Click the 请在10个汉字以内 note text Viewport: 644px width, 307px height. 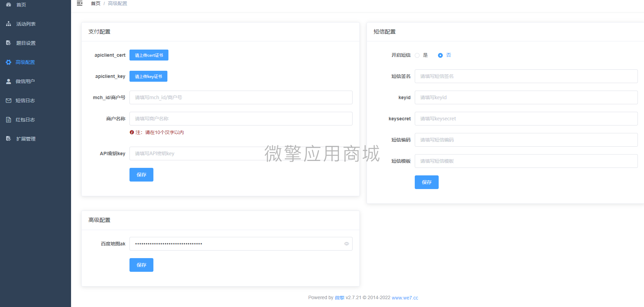164,132
